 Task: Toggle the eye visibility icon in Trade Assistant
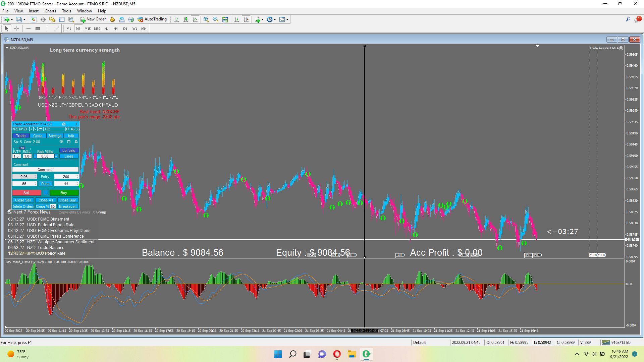[x=61, y=142]
